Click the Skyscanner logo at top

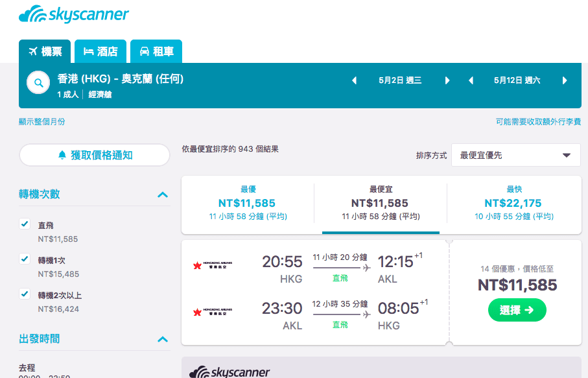click(x=73, y=14)
